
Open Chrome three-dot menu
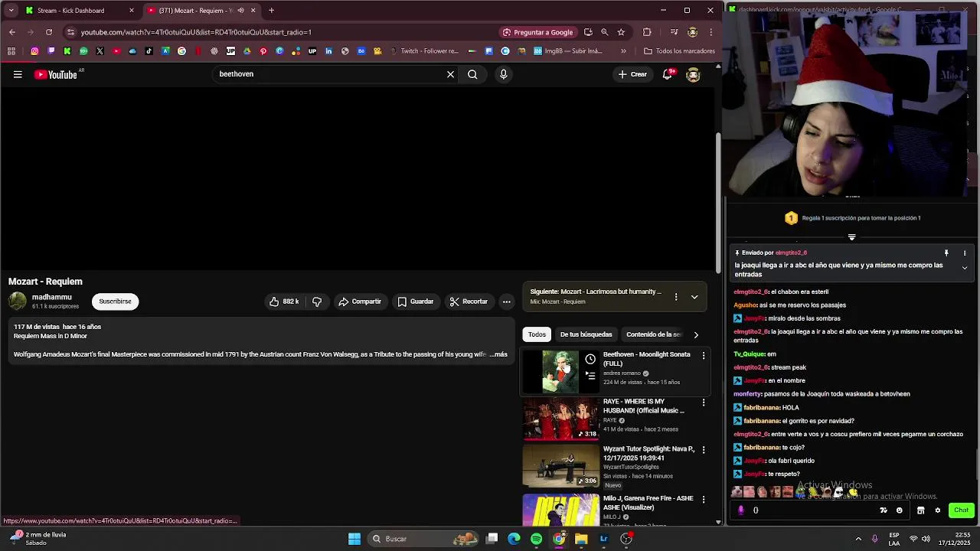click(711, 32)
